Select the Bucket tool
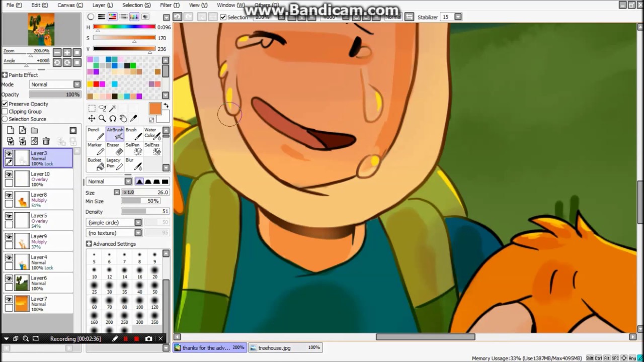The width and height of the screenshot is (644, 362). (x=95, y=164)
